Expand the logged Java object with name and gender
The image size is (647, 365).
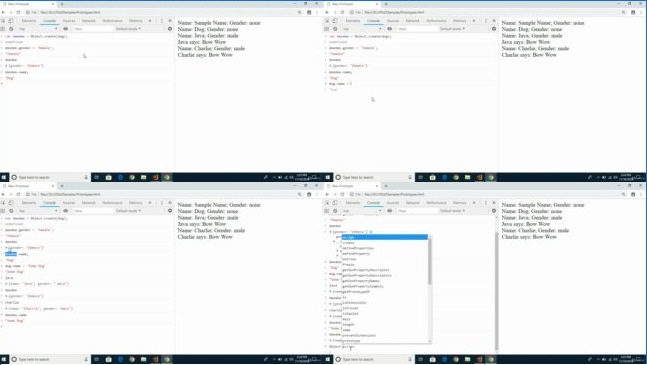tap(6, 284)
